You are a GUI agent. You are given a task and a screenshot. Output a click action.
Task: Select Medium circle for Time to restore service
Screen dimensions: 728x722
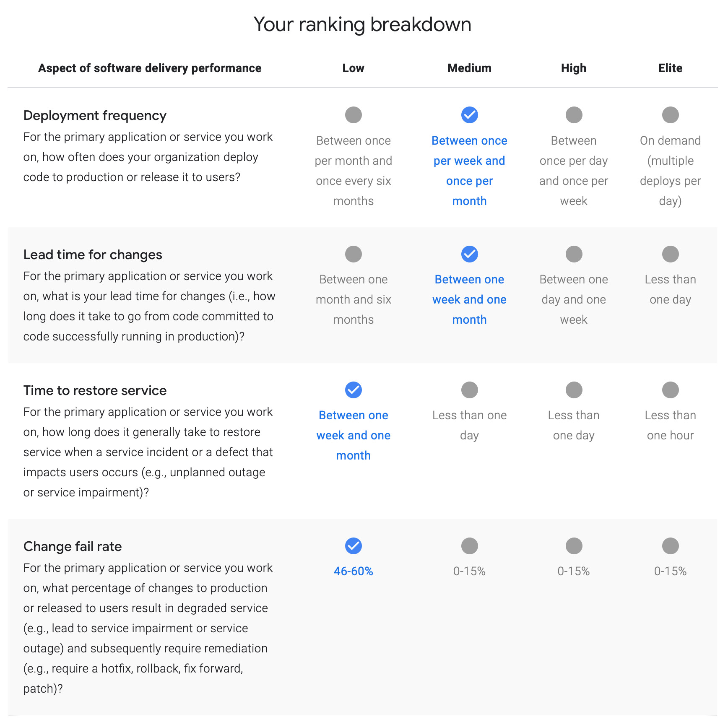[x=469, y=390]
